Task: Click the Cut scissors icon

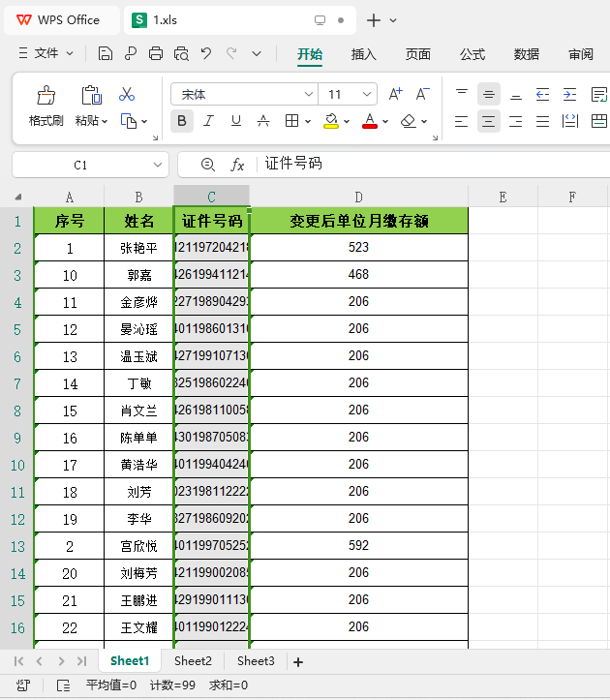Action: [127, 94]
